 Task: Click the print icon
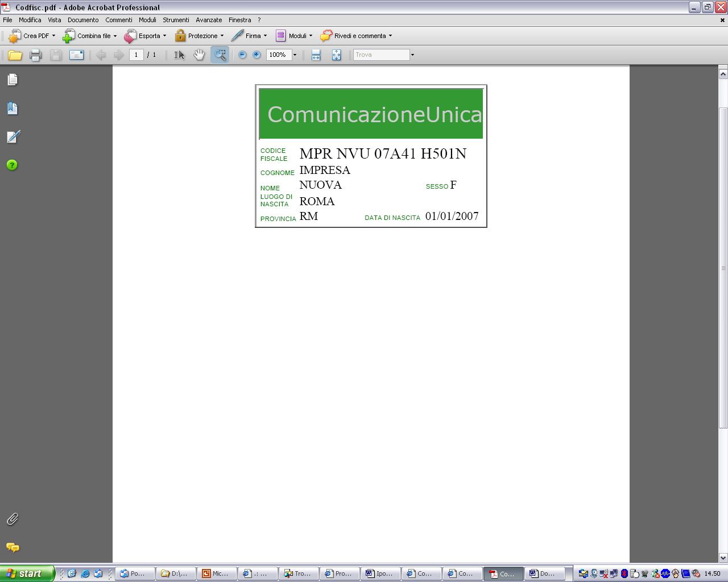pos(35,55)
